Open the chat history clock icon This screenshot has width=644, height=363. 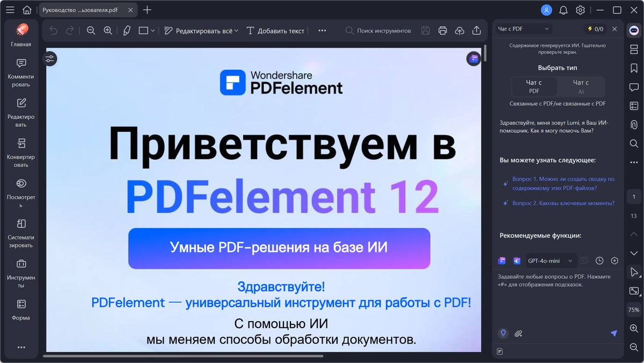click(x=599, y=260)
